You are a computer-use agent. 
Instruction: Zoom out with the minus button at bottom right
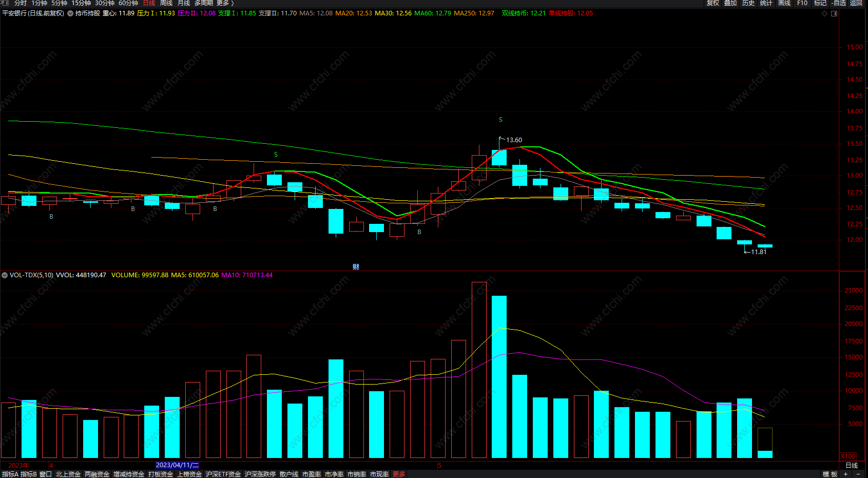(x=858, y=474)
